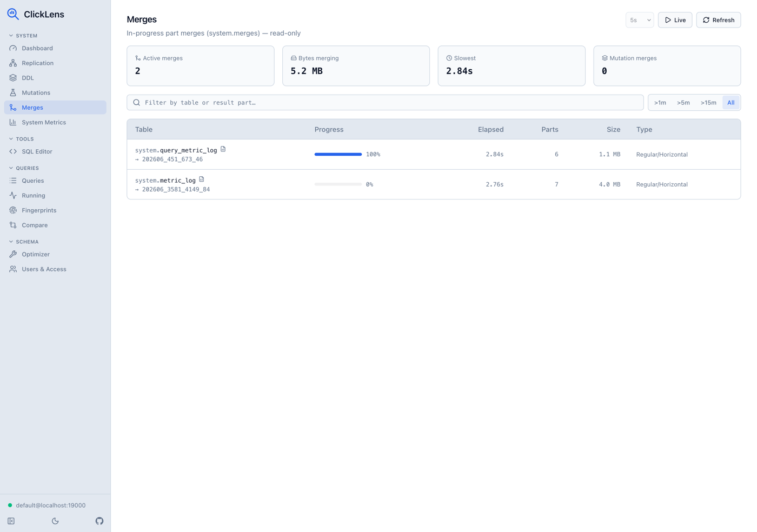Click the 1.1 MB size cell
Viewport: 757px width, 532px height.
pyautogui.click(x=609, y=154)
